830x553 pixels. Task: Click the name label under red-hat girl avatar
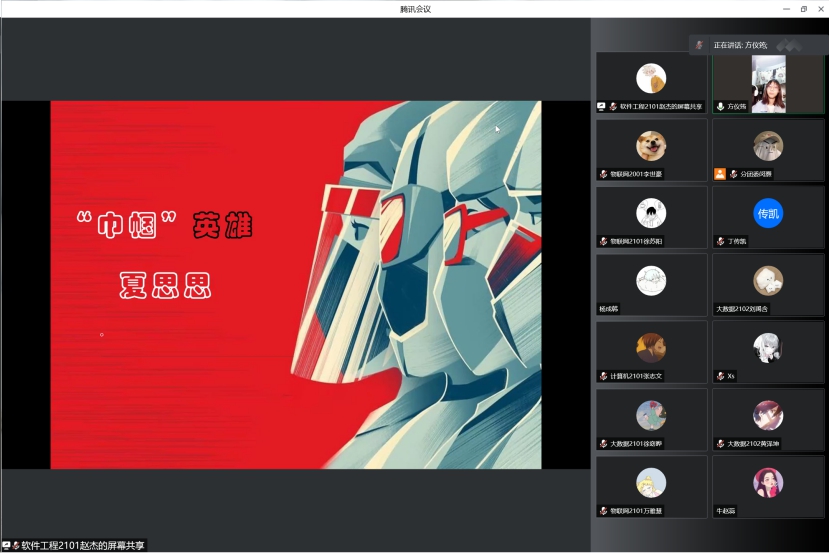726,511
